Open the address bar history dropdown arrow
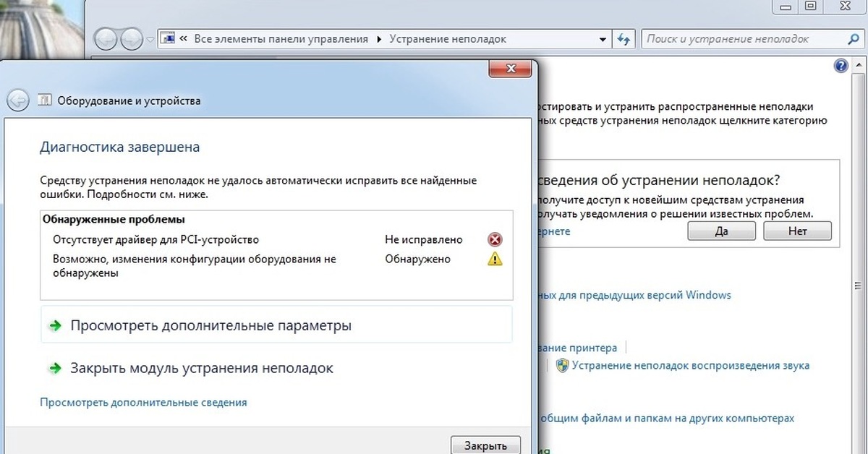868x454 pixels. [603, 39]
